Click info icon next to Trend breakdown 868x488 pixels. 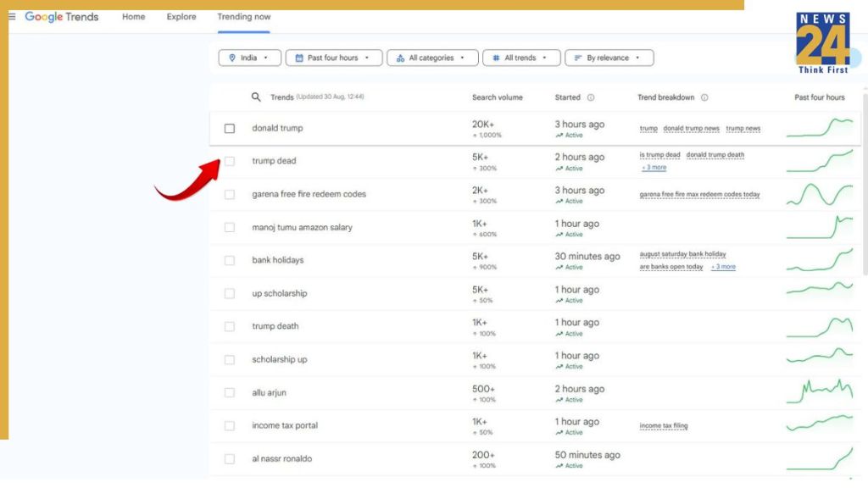tap(704, 97)
